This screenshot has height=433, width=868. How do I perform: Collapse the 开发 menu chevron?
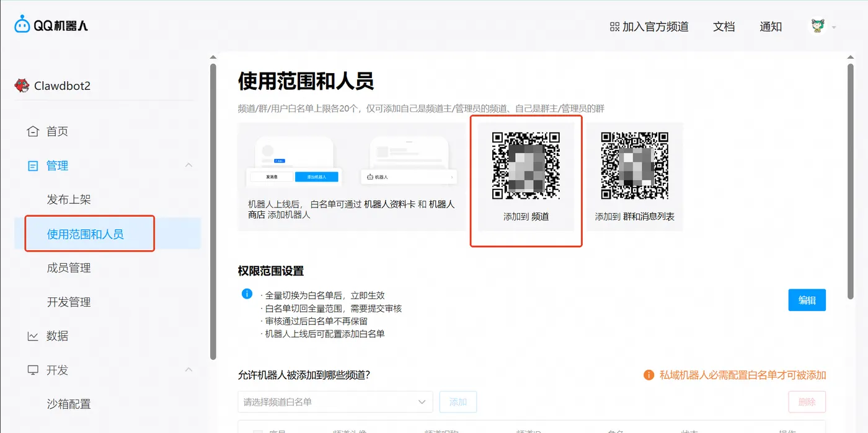click(189, 370)
